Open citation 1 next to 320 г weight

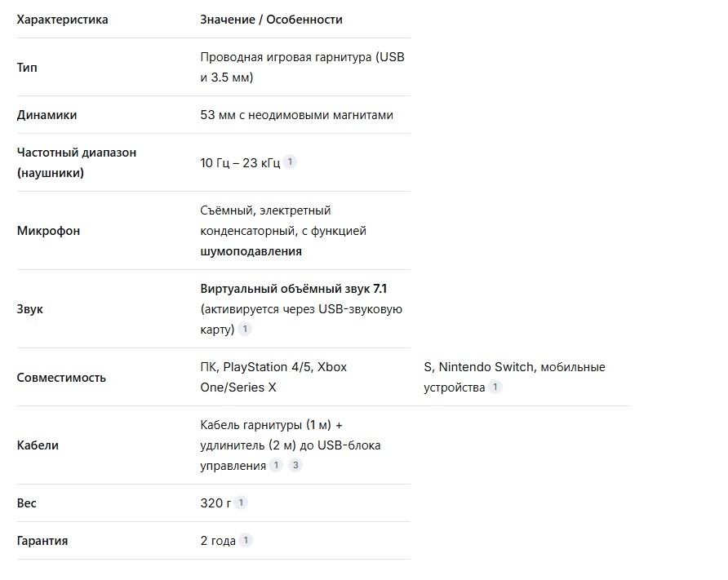pyautogui.click(x=241, y=503)
